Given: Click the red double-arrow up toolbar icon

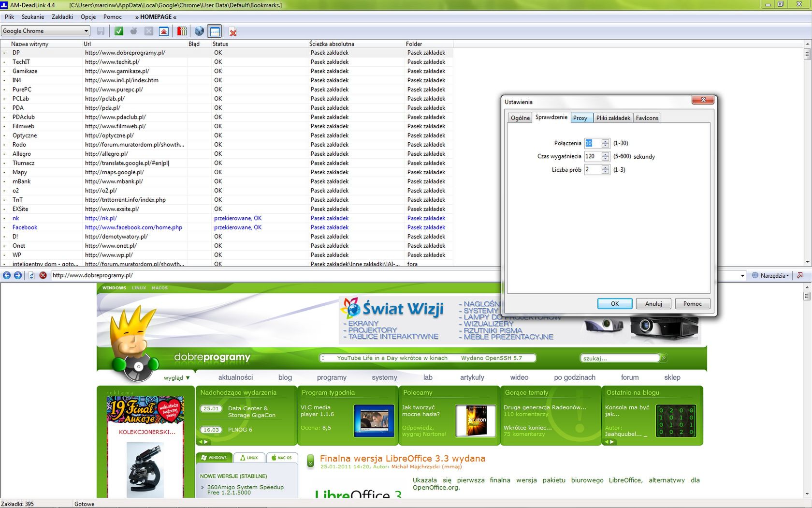Looking at the screenshot, I should pyautogui.click(x=164, y=31).
